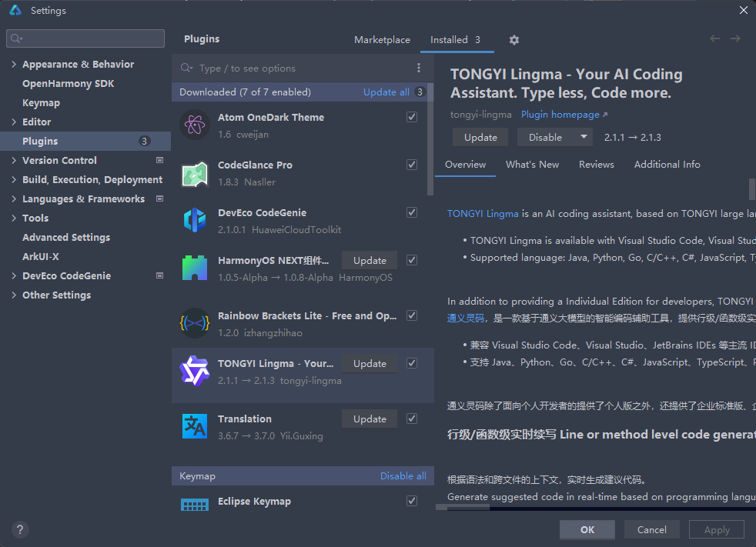
Task: Click the plugin search magnifier icon
Action: point(186,68)
